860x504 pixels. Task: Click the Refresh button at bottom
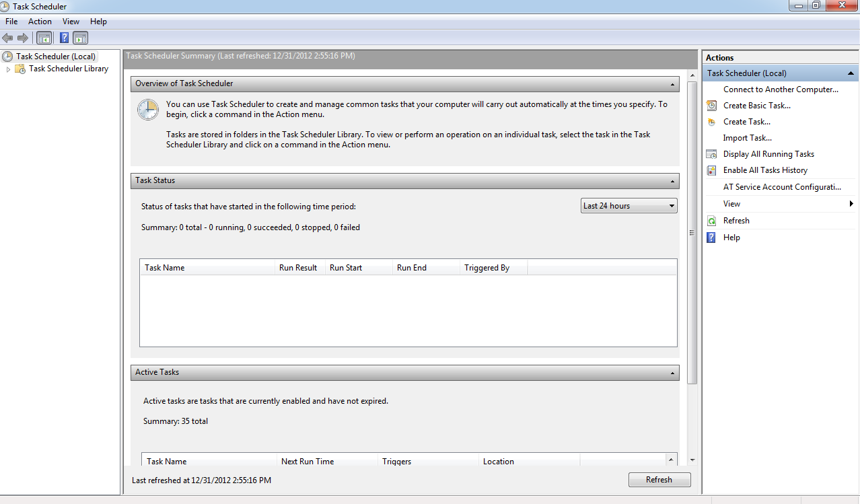pos(659,480)
